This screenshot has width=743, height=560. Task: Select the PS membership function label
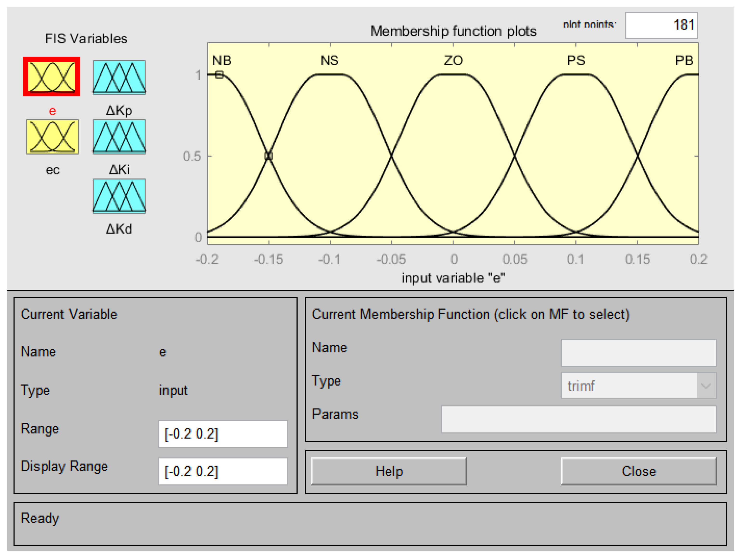pyautogui.click(x=576, y=61)
